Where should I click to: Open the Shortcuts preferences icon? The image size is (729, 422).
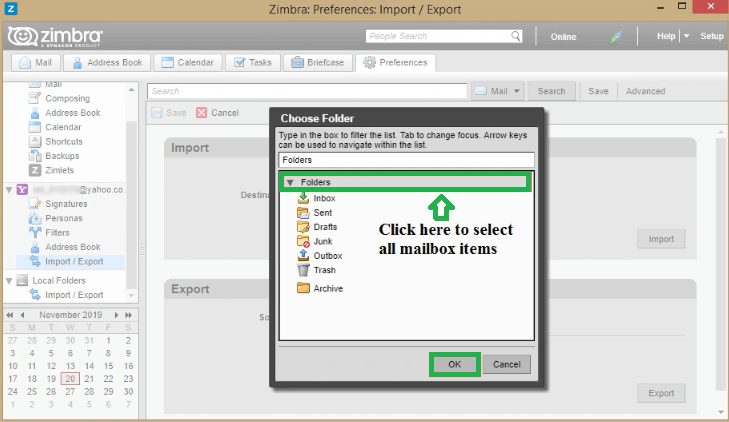point(35,141)
